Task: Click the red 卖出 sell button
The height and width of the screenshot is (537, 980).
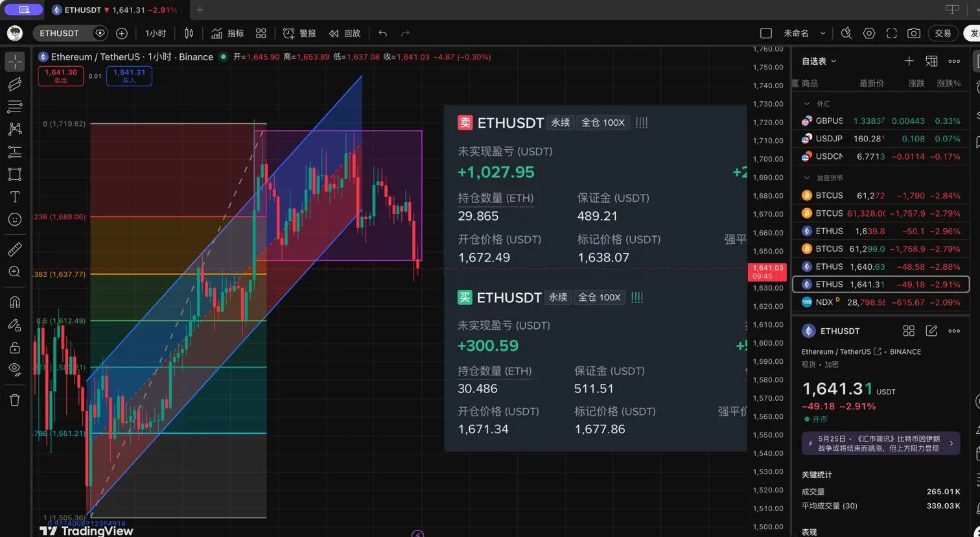Action: coord(61,76)
